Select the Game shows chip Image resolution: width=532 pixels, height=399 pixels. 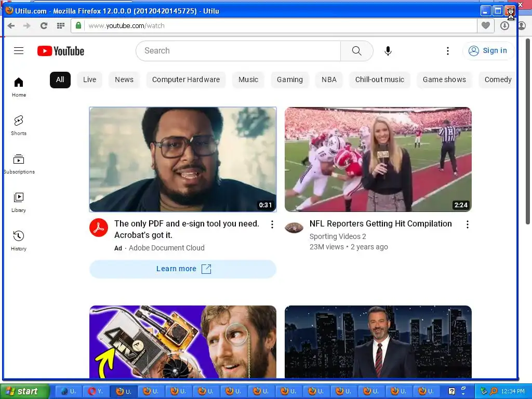(444, 79)
